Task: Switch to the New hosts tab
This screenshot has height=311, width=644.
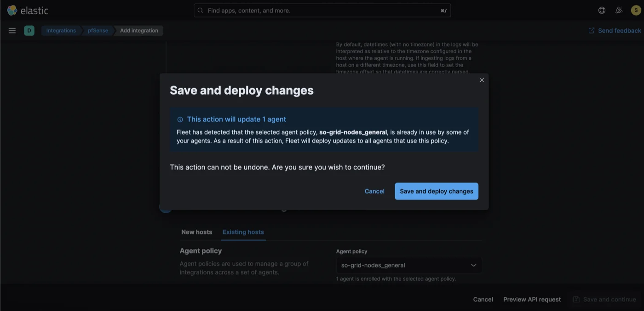Action: point(196,232)
